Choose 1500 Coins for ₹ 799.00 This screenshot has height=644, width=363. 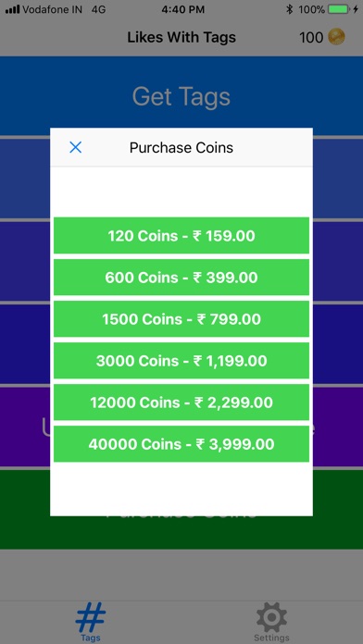pos(181,319)
